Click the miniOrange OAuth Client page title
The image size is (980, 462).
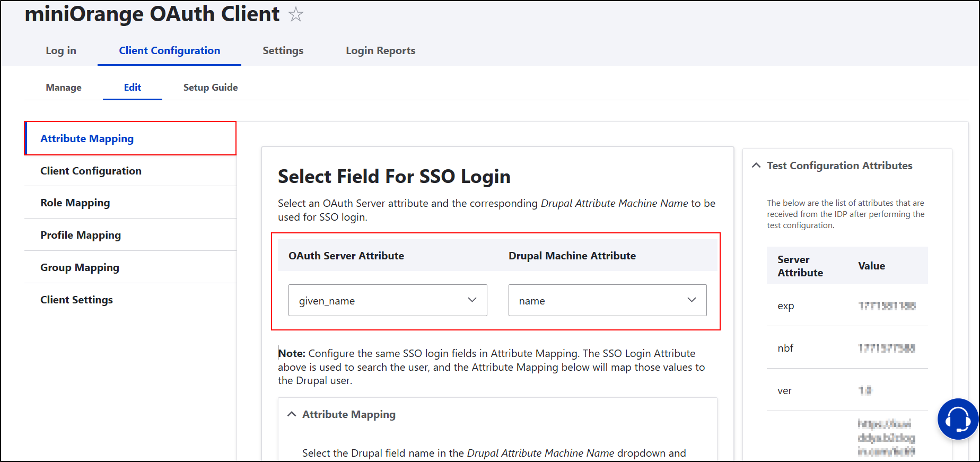152,14
